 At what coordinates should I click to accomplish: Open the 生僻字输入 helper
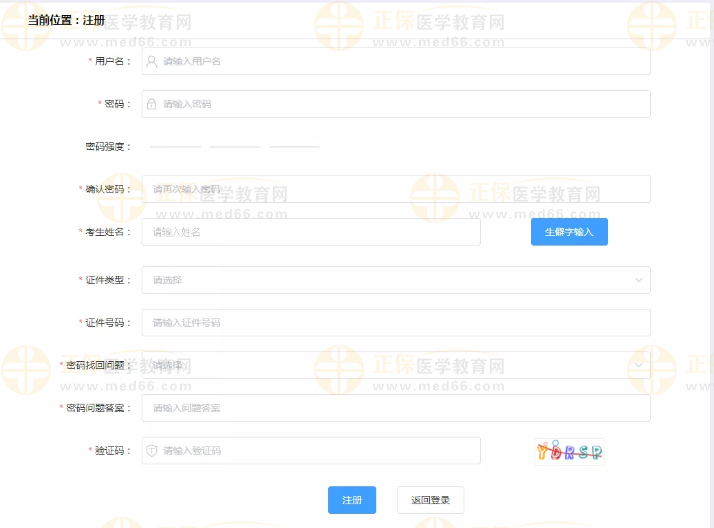[x=569, y=232]
